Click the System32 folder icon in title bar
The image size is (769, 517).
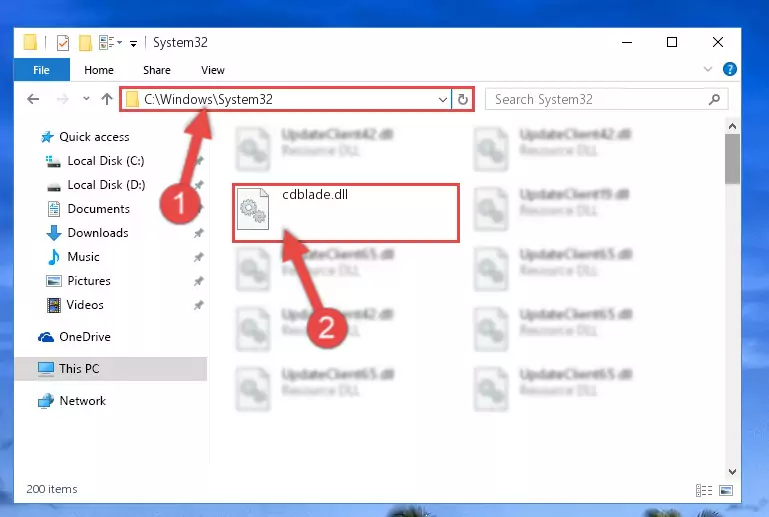tap(30, 42)
